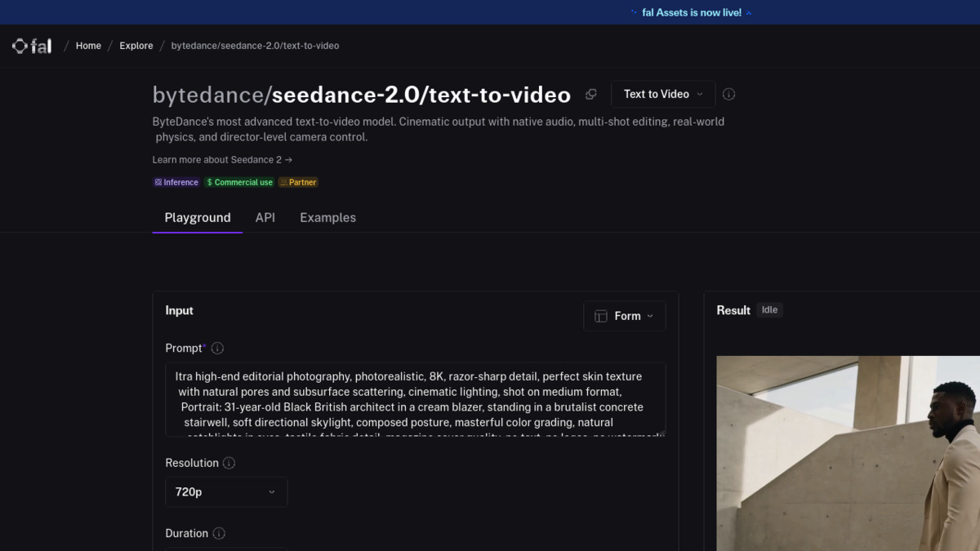Viewport: 980px width, 551px height.
Task: Switch to the API tab
Action: tap(265, 218)
